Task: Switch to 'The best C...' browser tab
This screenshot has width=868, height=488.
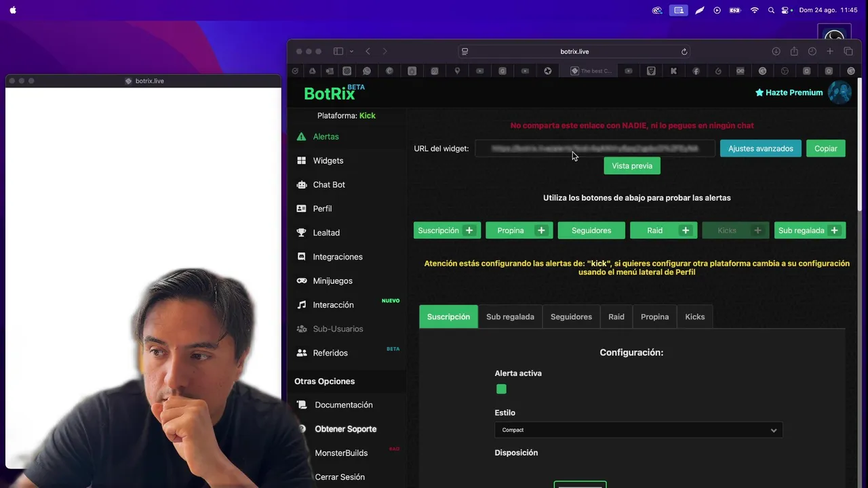Action: click(591, 70)
